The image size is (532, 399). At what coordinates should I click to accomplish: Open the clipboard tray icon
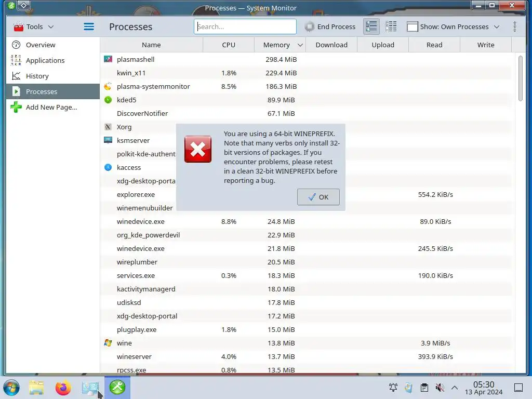424,388
